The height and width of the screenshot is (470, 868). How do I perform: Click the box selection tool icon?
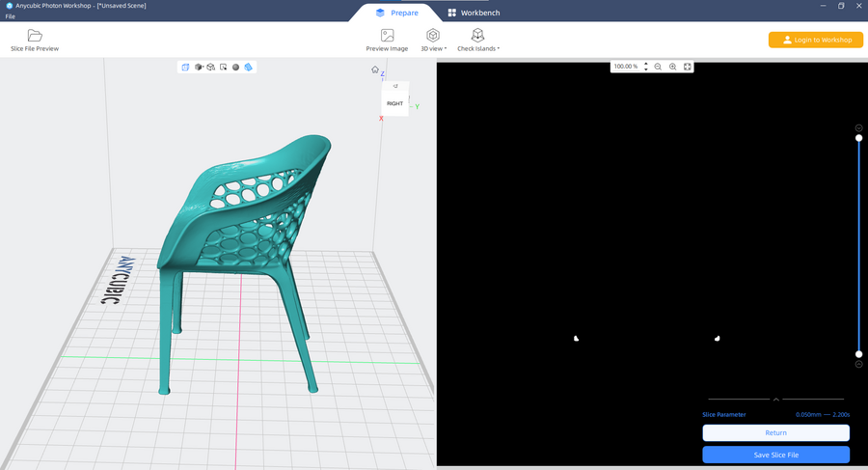pos(223,68)
